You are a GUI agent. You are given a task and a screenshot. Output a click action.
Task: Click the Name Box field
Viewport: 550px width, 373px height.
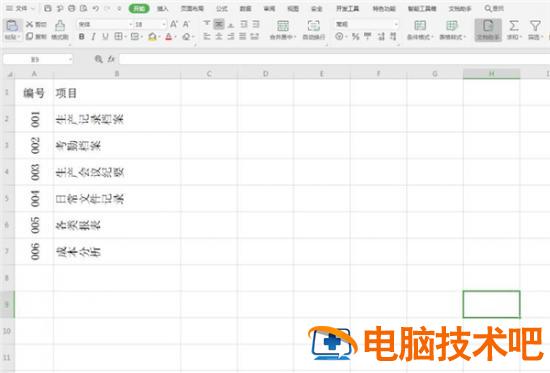point(35,60)
